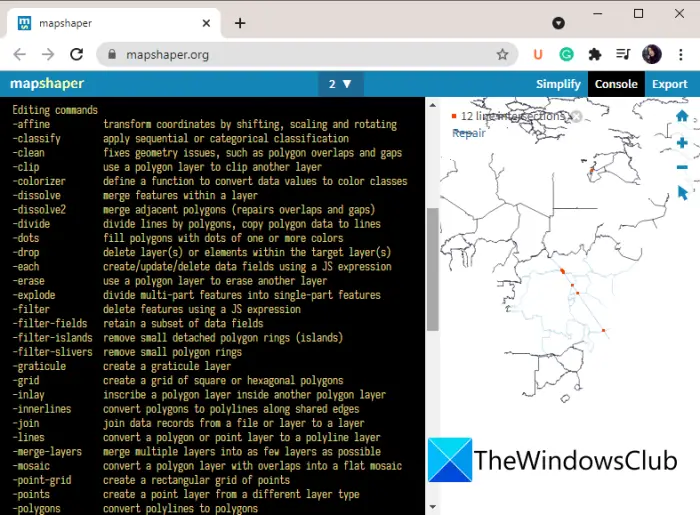Click the -dots command text
The height and width of the screenshot is (515, 700).
(x=26, y=238)
